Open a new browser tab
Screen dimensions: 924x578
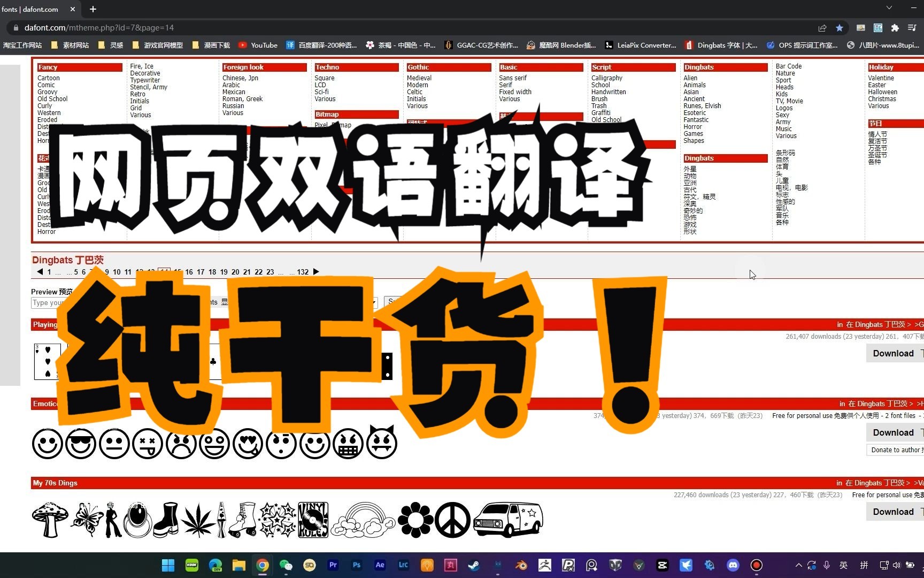(x=93, y=9)
